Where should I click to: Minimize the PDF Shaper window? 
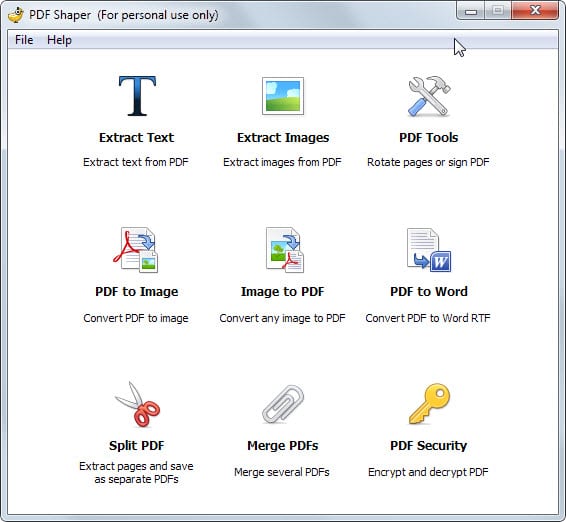pyautogui.click(x=471, y=11)
